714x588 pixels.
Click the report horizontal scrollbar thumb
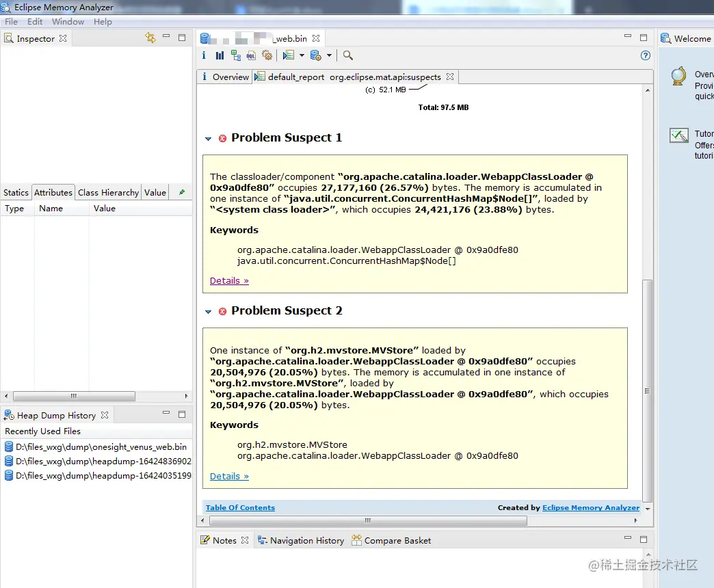(x=367, y=520)
